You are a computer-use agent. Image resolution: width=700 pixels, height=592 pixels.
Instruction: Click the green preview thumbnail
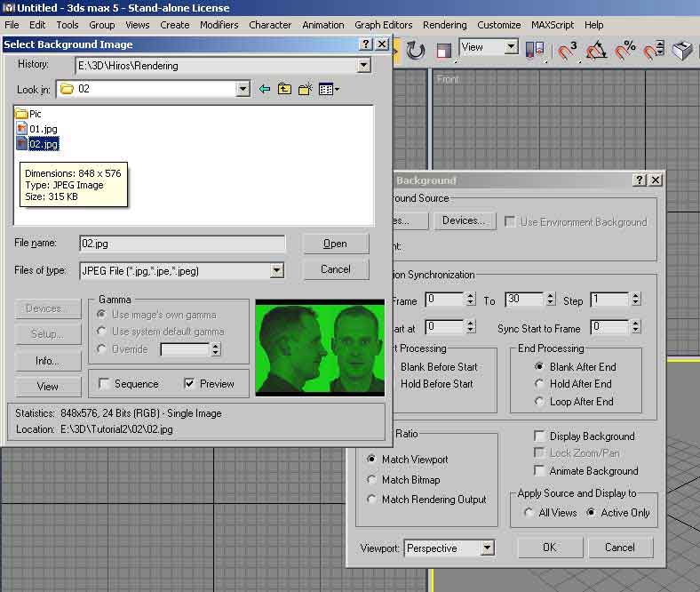pos(320,348)
